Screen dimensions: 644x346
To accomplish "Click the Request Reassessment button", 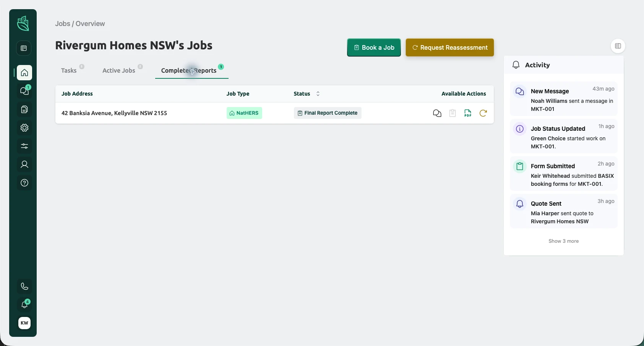I will tap(450, 47).
